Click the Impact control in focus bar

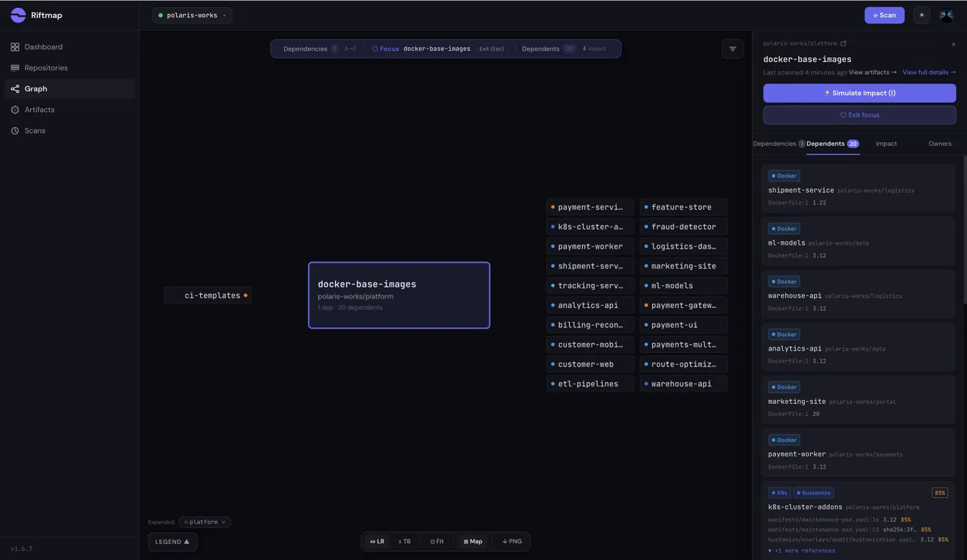594,49
